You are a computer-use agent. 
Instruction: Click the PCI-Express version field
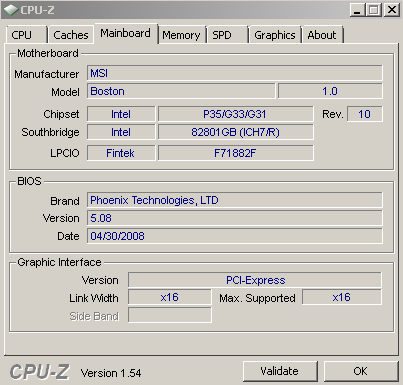coord(255,280)
